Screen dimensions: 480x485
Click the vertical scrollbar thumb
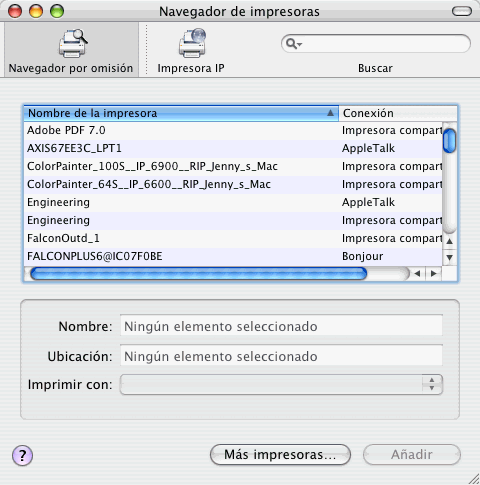click(450, 141)
